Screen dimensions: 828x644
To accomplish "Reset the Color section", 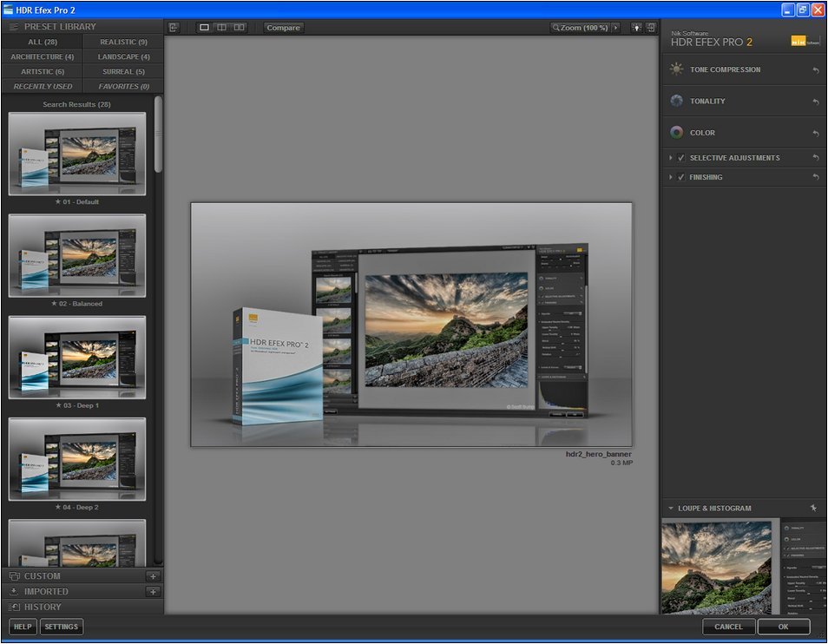I will pyautogui.click(x=815, y=134).
